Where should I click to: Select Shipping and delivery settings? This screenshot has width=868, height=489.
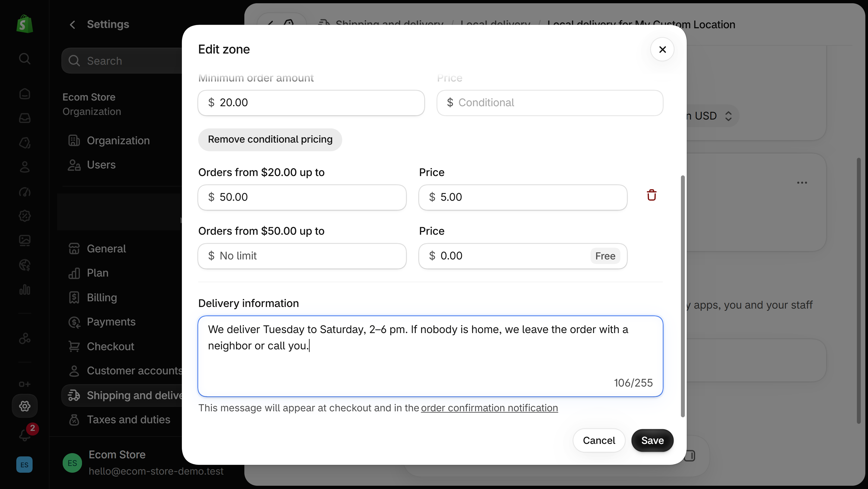tap(122, 395)
